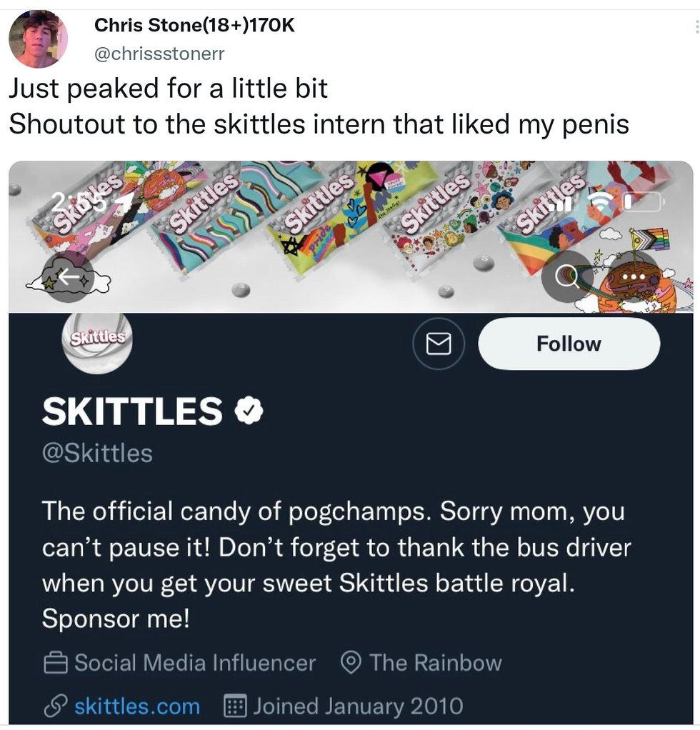Open tweet options at the top-right corner
This screenshot has height=730, width=700.
[x=696, y=27]
